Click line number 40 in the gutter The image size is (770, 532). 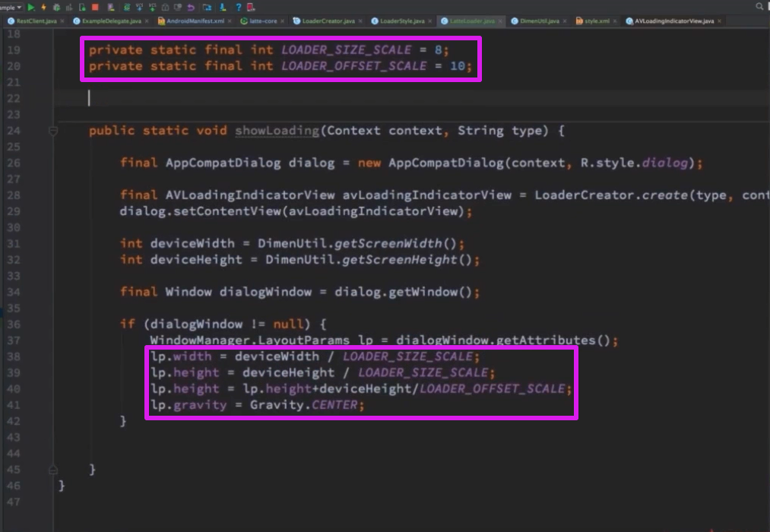pos(14,388)
